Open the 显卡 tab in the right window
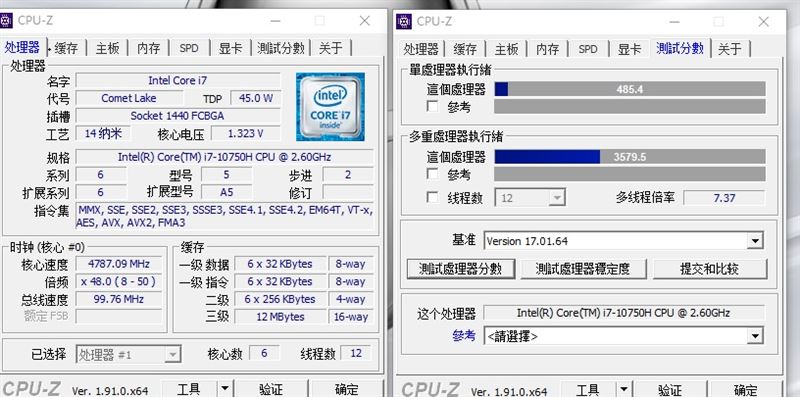800x397 pixels. 630,48
